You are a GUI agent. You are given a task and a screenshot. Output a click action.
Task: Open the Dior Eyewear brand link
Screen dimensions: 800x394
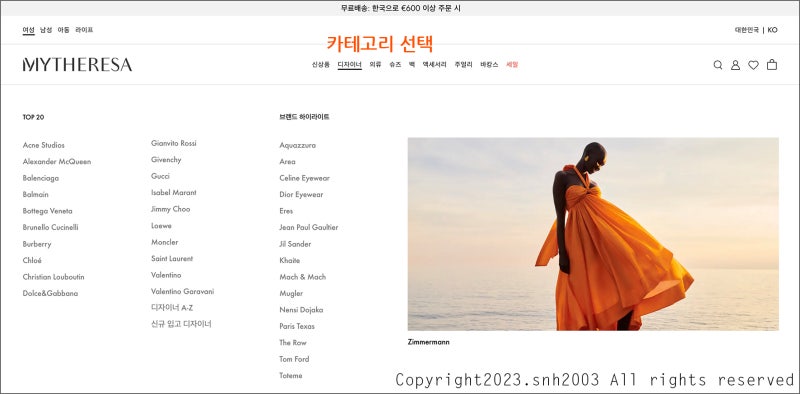click(x=301, y=194)
